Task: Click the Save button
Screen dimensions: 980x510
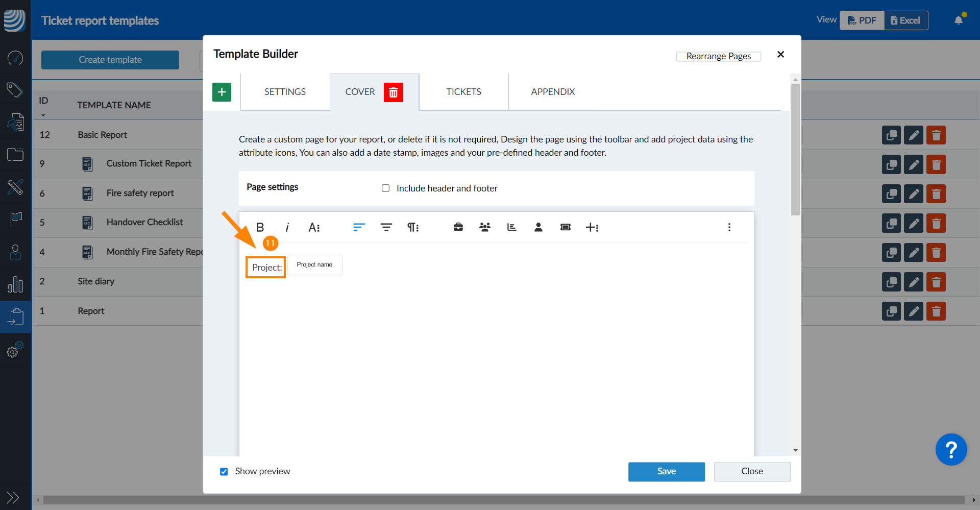Action: (x=666, y=472)
